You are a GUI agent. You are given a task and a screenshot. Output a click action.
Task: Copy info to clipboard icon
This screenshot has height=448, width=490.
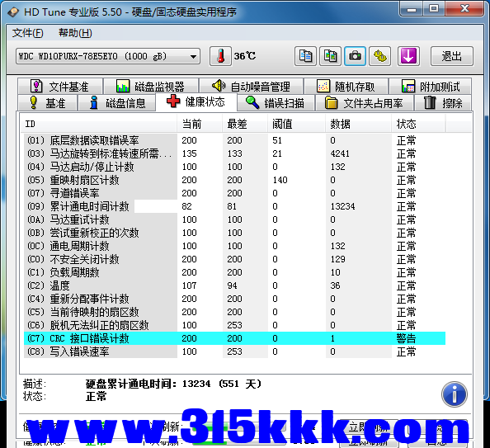pos(305,56)
